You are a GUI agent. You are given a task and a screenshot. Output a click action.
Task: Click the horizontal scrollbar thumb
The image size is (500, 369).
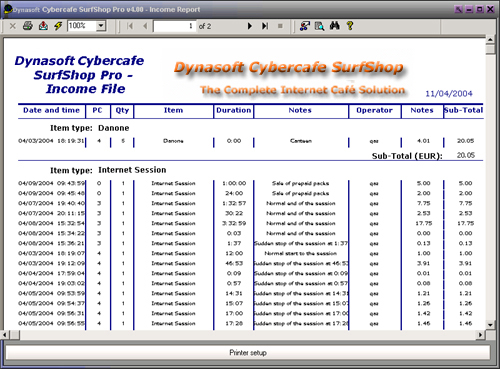click(x=15, y=335)
